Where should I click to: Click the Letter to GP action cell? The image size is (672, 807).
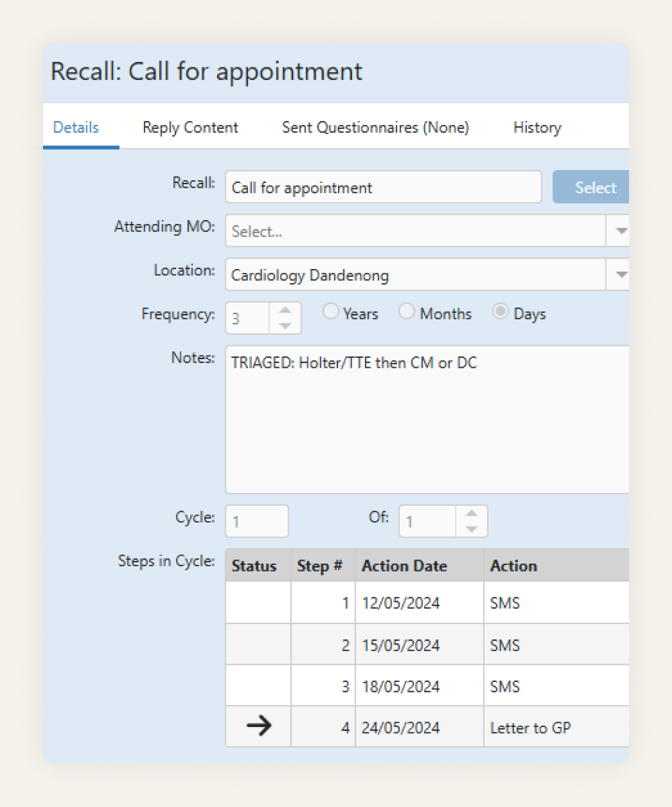point(556,727)
